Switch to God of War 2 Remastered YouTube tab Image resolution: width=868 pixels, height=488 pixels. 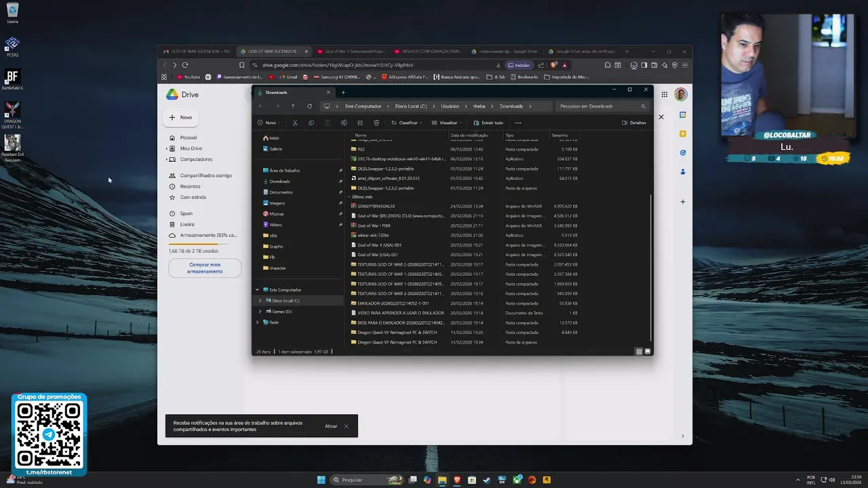coord(351,52)
